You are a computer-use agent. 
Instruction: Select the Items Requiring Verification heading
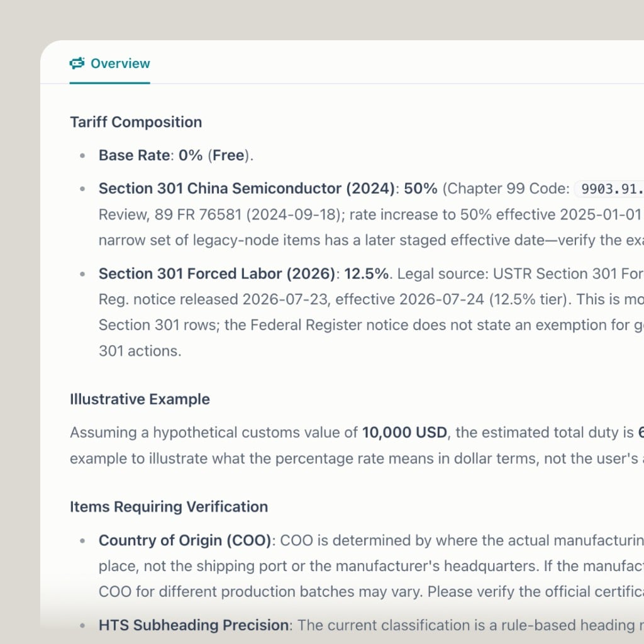[169, 507]
